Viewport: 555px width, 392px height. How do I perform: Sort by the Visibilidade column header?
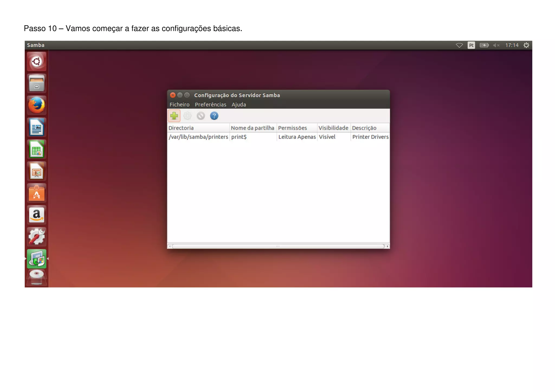[334, 128]
